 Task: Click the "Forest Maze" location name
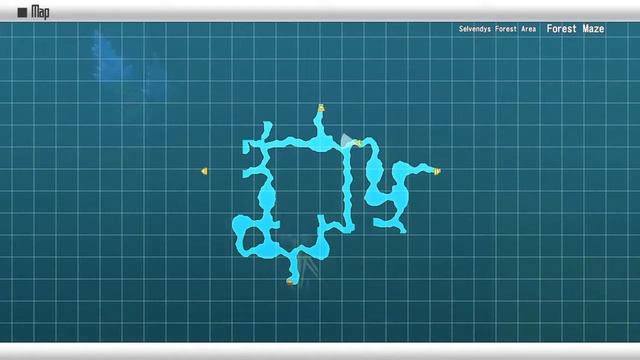[575, 29]
